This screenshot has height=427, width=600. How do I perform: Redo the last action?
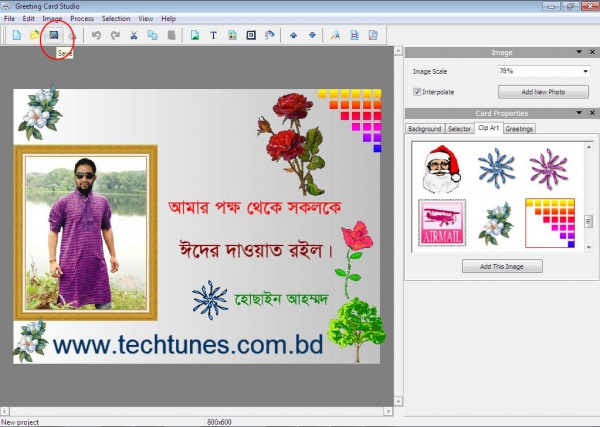coord(115,35)
